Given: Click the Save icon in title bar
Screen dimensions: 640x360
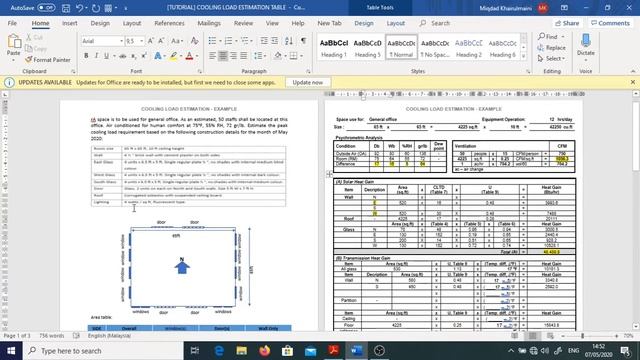Looking at the screenshot, I should coord(66,8).
